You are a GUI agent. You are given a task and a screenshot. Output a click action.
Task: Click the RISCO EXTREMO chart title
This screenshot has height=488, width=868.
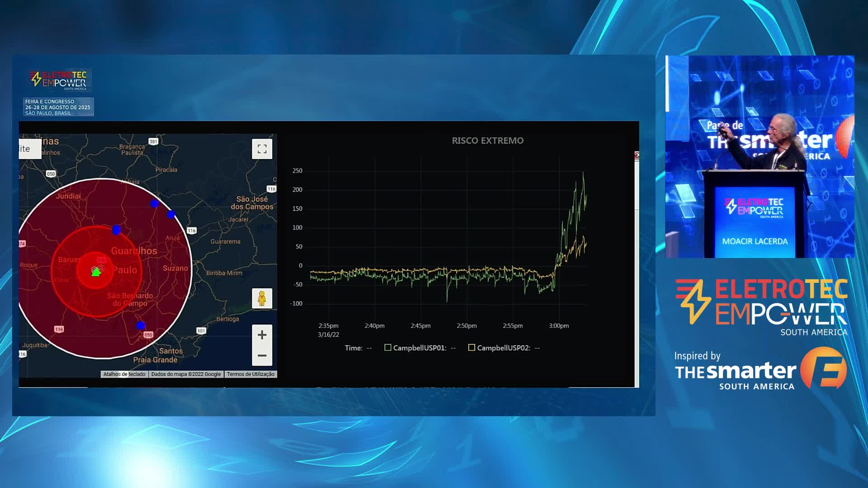(x=488, y=141)
